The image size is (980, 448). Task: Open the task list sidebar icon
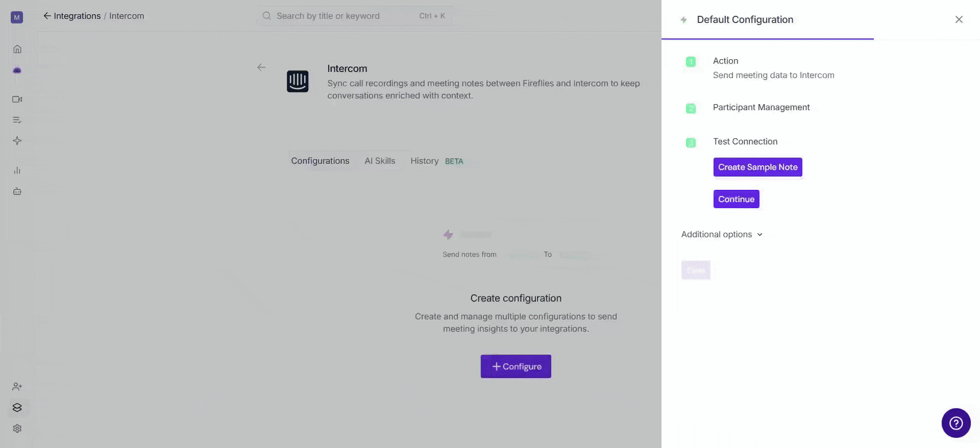click(x=17, y=120)
